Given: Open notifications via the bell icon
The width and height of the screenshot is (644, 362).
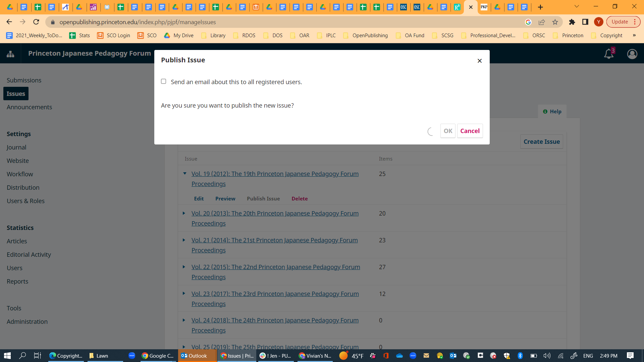Looking at the screenshot, I should [x=609, y=54].
